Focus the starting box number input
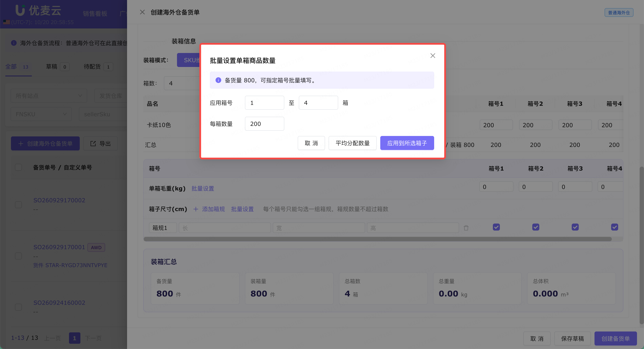Screen dimensions: 644x349 [265, 103]
